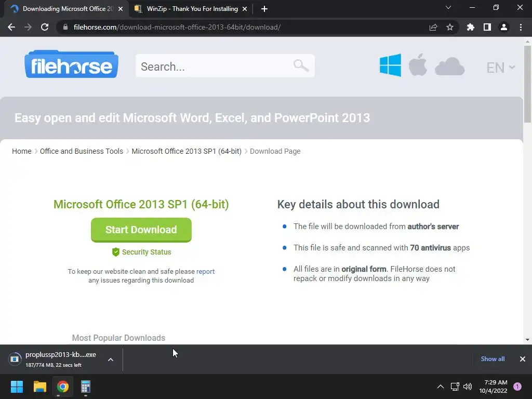
Task: Open Office and Business Tools breadcrumb
Action: coord(82,151)
